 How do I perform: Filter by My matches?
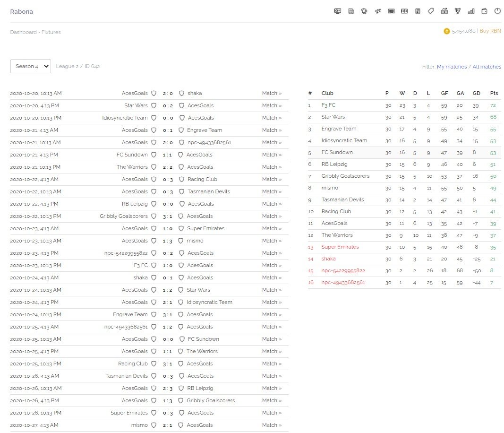point(452,67)
